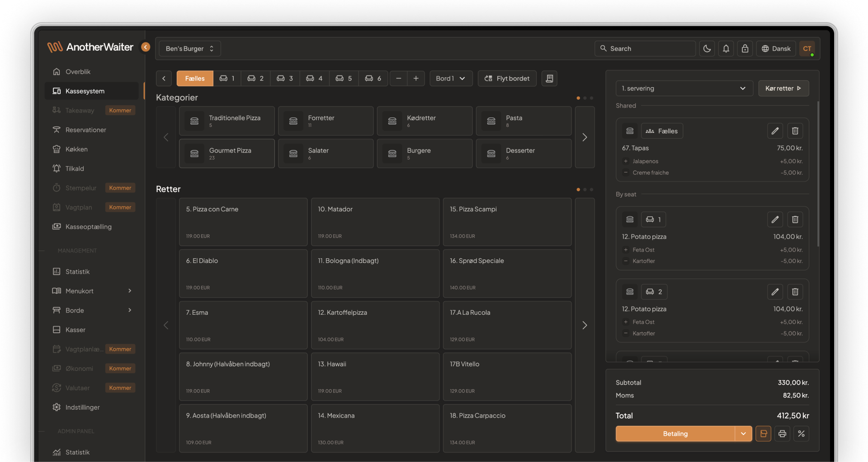Choose the Traditionelle Pizza category
The height and width of the screenshot is (462, 868).
(227, 121)
